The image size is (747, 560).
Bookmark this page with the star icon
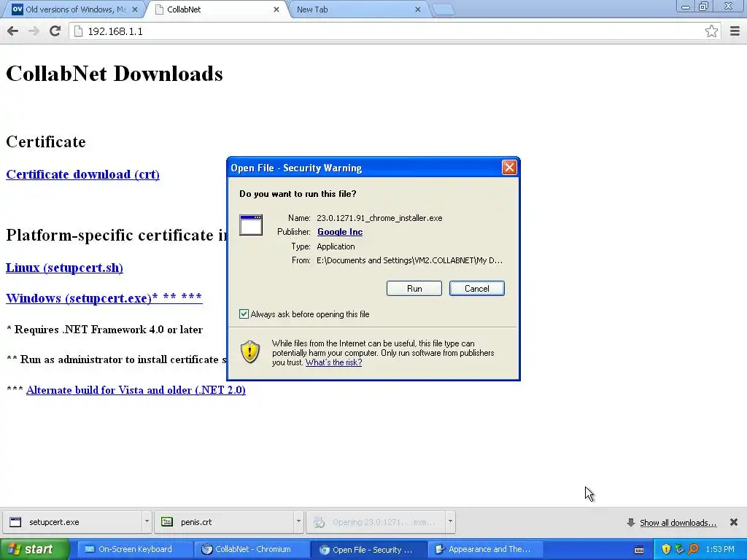(711, 31)
